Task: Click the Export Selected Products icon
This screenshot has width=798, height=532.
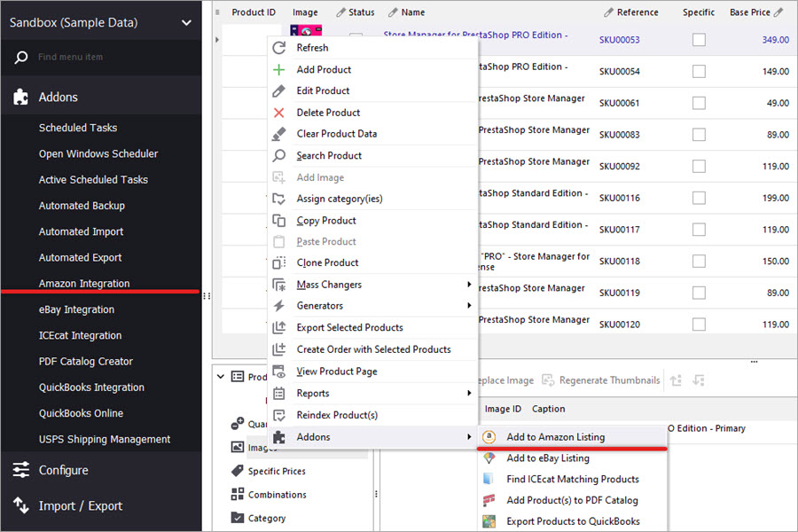Action: pos(279,328)
